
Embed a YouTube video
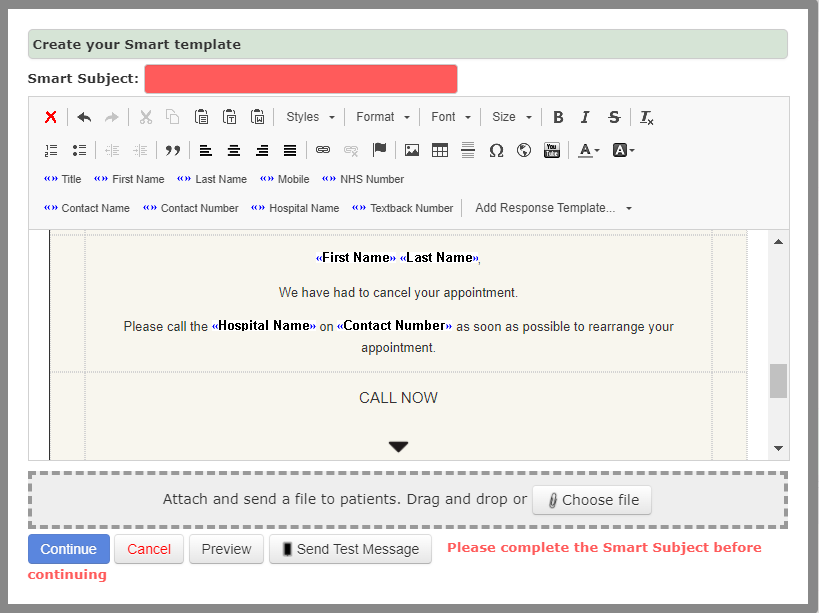[x=552, y=150]
